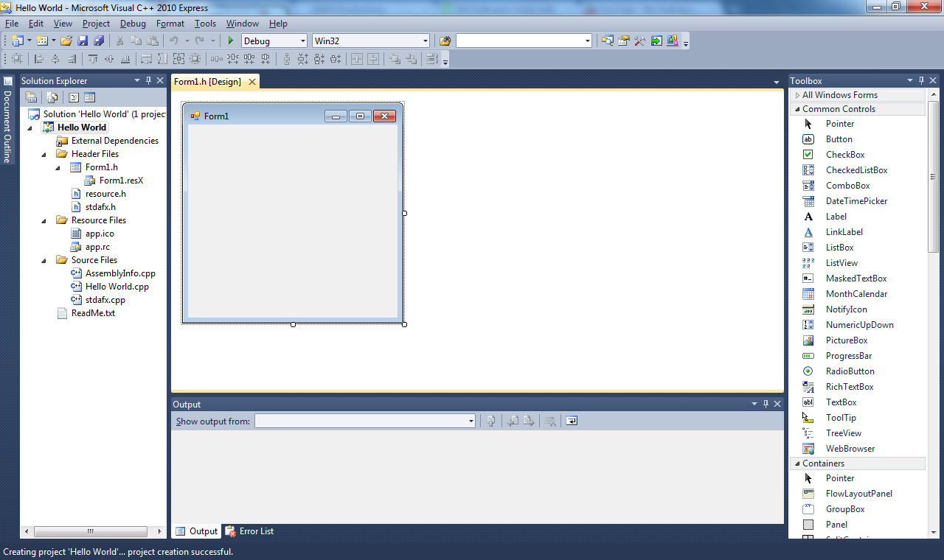Screen dimensions: 944x560
Task: Click Show All Files in Solution Explorer
Action: 52,97
